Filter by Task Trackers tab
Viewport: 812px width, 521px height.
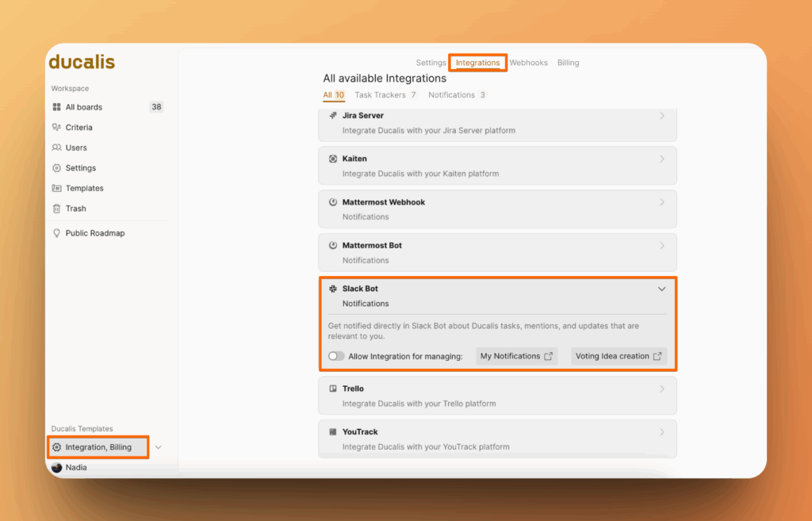[385, 95]
